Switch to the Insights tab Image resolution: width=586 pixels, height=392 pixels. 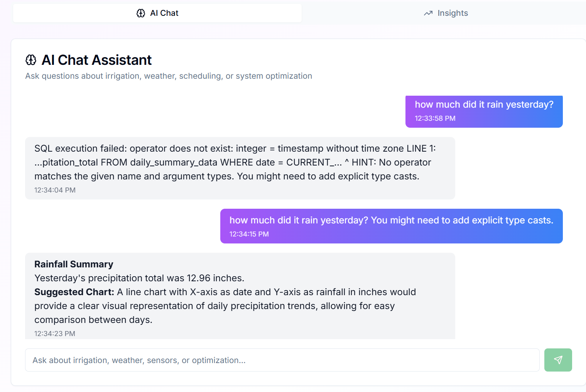pos(446,13)
